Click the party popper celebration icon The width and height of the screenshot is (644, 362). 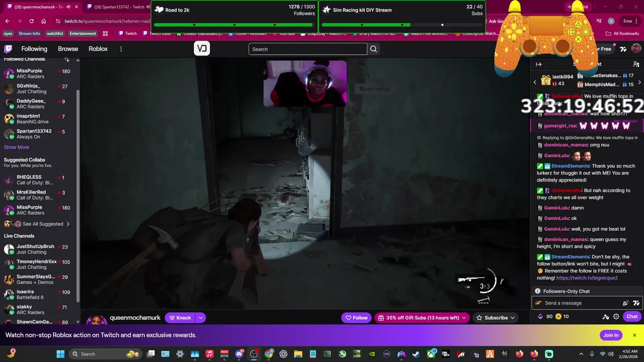(x=625, y=303)
